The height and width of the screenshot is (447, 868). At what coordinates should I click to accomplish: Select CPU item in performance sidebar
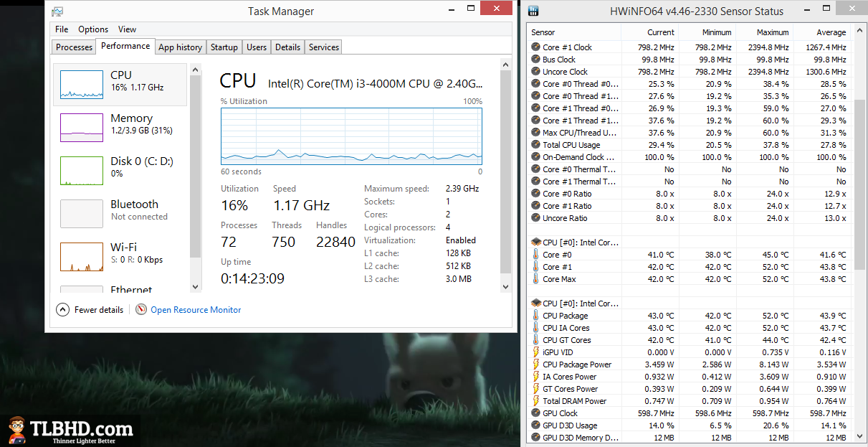(x=120, y=85)
